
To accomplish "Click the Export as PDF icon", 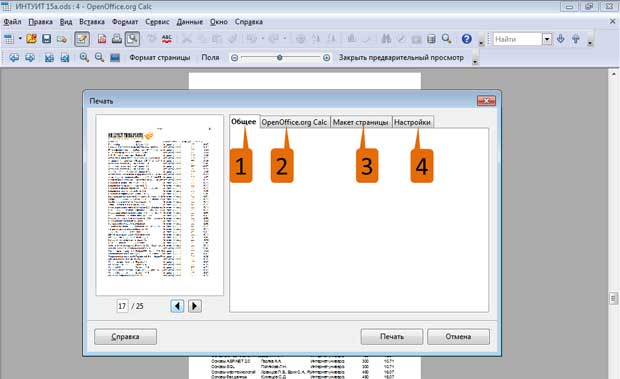I will (x=102, y=39).
